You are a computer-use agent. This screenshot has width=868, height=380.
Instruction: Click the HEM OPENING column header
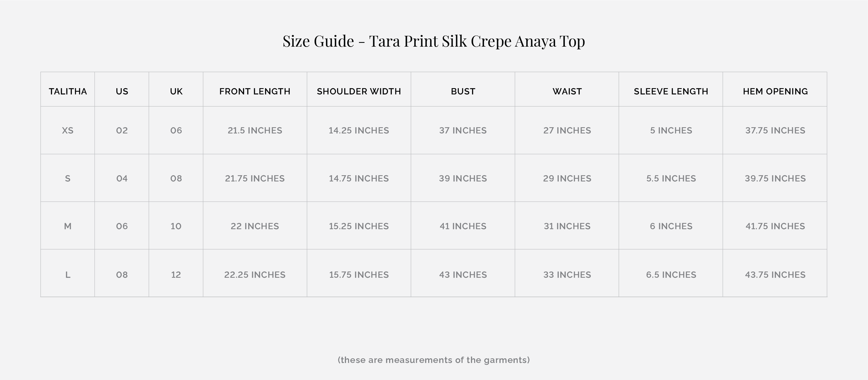click(775, 91)
